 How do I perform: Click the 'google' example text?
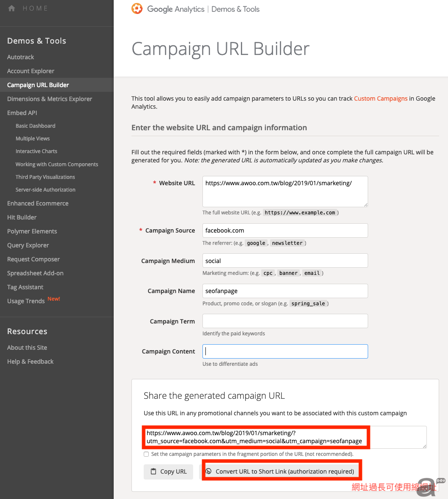tap(256, 243)
